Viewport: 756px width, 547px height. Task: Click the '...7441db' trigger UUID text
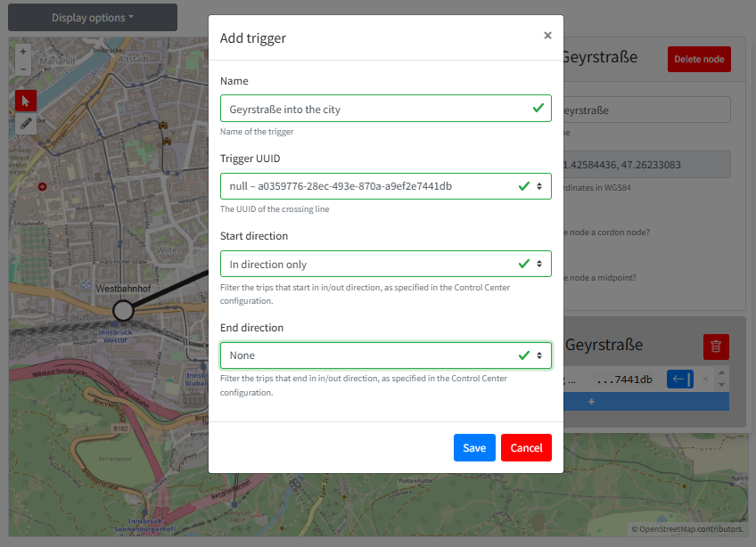pos(624,380)
